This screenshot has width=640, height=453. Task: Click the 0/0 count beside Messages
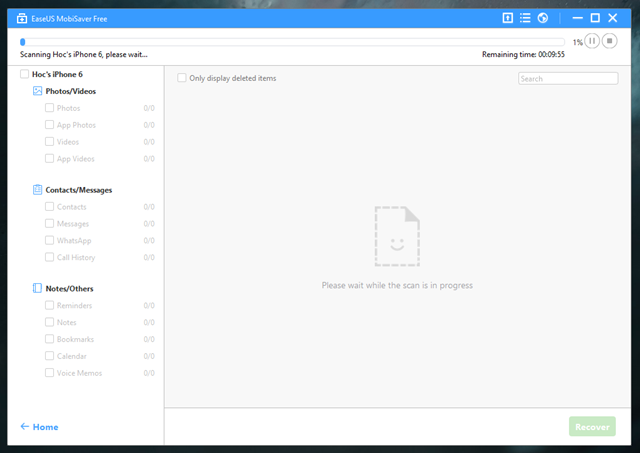[x=149, y=224]
